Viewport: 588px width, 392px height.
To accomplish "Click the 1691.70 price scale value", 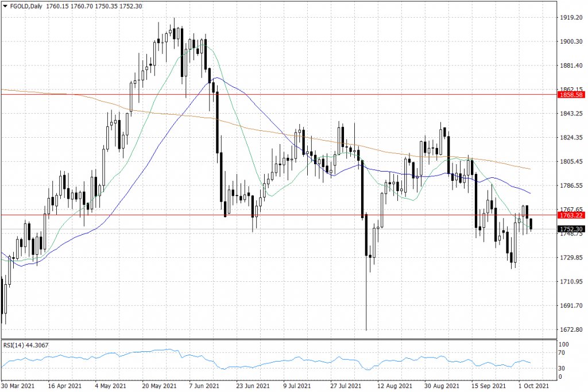I will 571,305.
